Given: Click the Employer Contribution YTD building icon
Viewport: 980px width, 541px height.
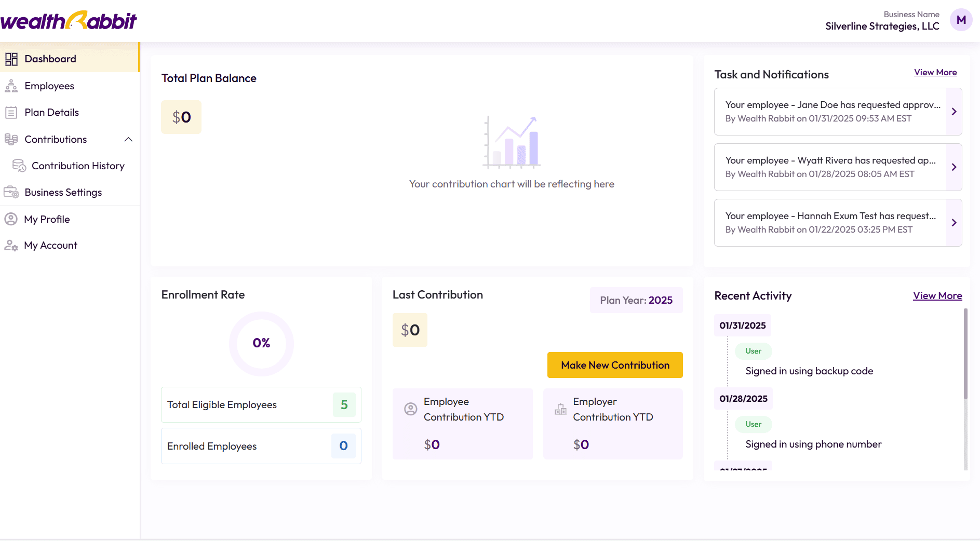Looking at the screenshot, I should pyautogui.click(x=560, y=409).
